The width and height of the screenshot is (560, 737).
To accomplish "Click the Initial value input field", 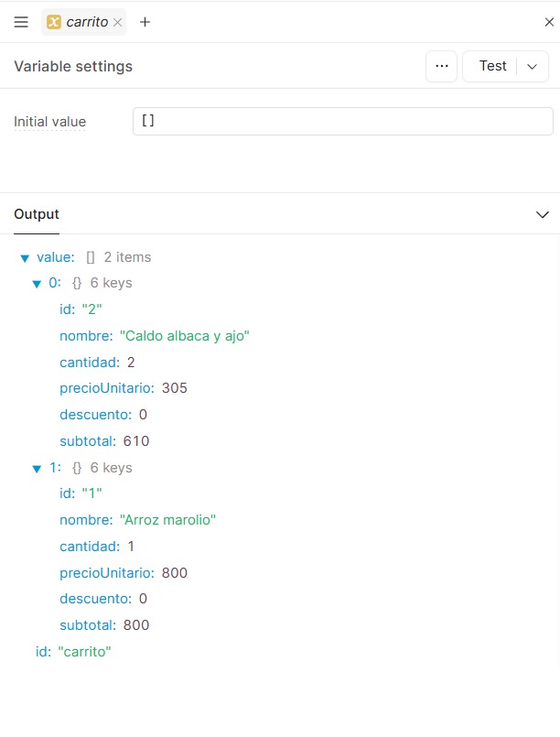I will coord(342,122).
